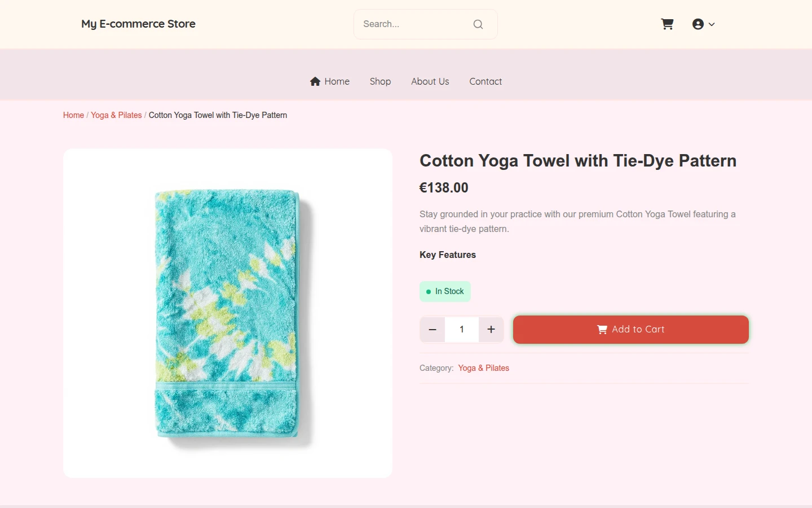Screen dimensions: 812x508
Task: Click the Add to Cart button
Action: (x=631, y=330)
